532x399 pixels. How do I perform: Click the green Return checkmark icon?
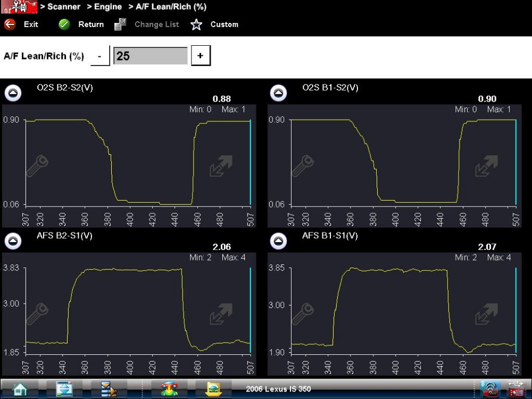coord(64,24)
